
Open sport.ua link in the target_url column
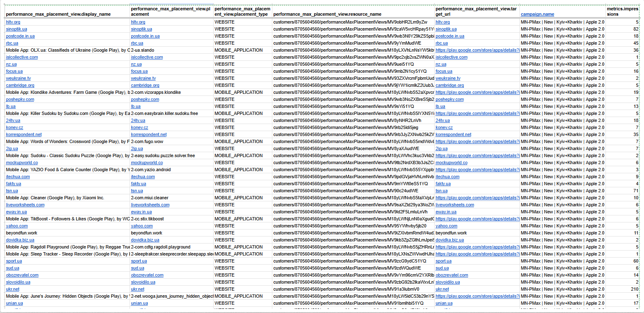(443, 261)
